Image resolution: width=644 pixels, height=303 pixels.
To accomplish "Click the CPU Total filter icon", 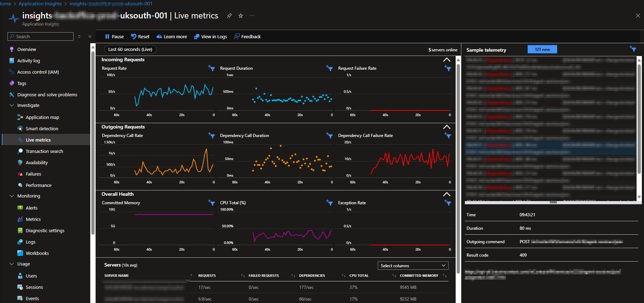I will click(329, 202).
